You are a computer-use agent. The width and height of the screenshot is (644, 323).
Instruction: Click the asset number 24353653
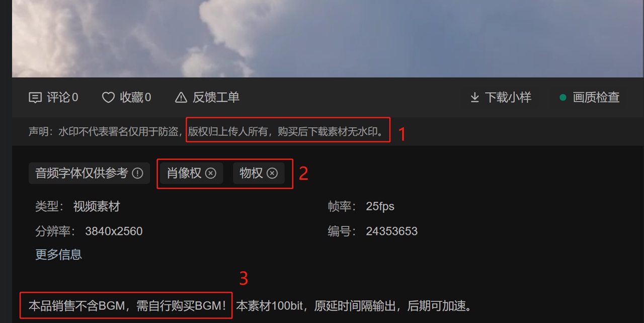click(392, 231)
